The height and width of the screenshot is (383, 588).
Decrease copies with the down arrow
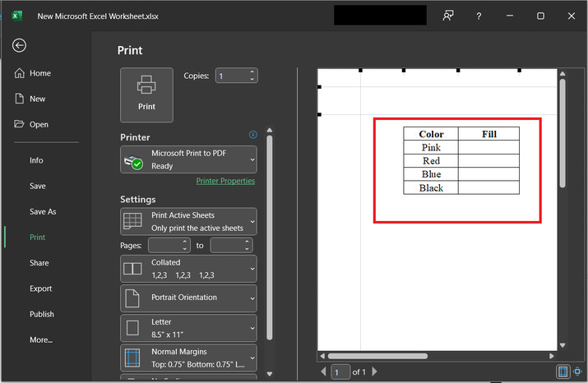[x=252, y=80]
